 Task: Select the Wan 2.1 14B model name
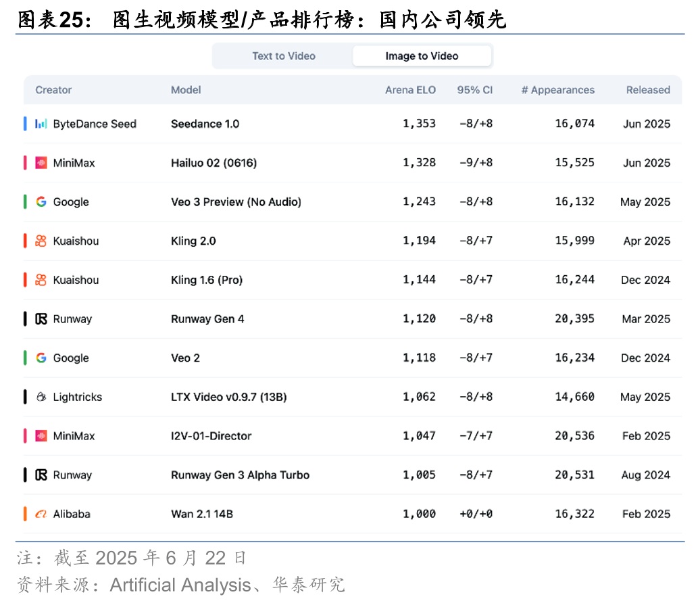tap(202, 514)
